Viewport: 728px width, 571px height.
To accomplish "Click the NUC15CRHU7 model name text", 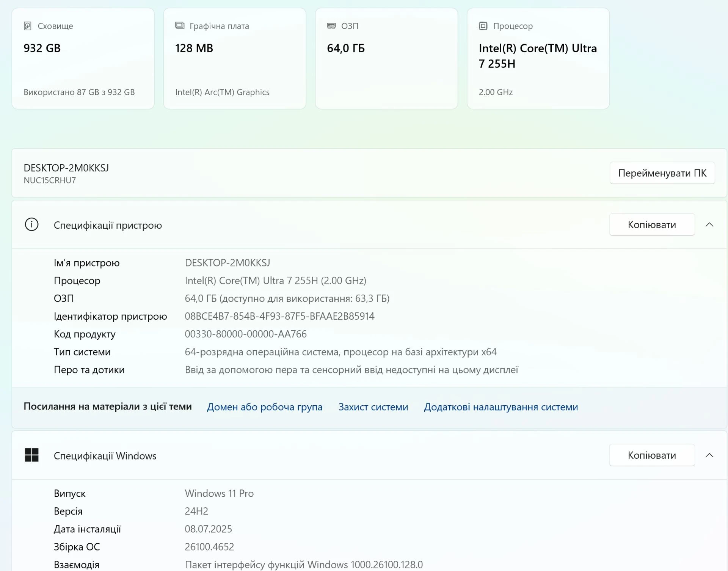I will [x=50, y=180].
